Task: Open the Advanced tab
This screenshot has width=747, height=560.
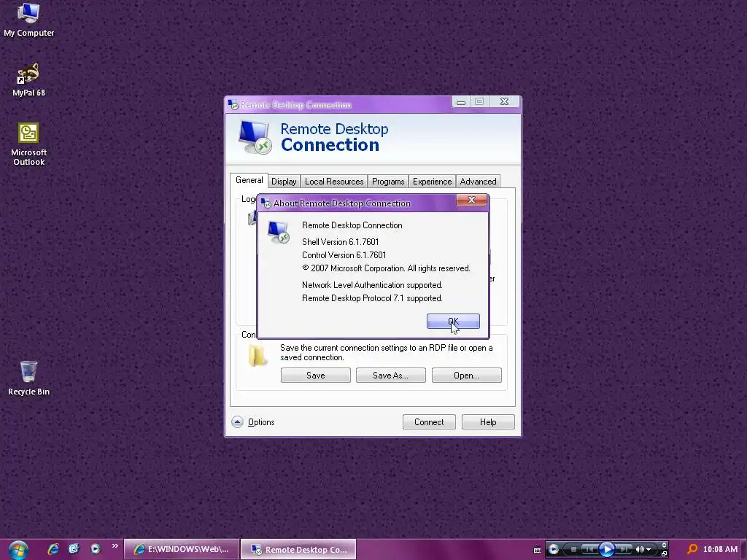Action: point(478,182)
